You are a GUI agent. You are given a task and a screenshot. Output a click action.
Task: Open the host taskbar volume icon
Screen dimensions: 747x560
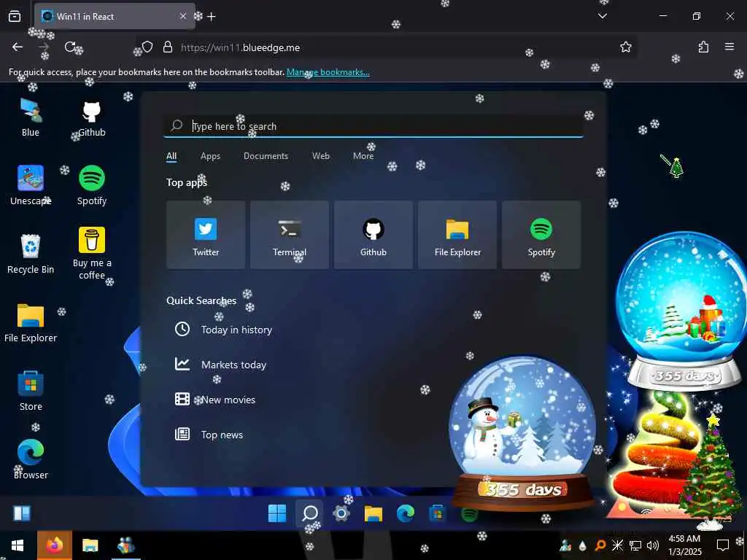coord(652,545)
